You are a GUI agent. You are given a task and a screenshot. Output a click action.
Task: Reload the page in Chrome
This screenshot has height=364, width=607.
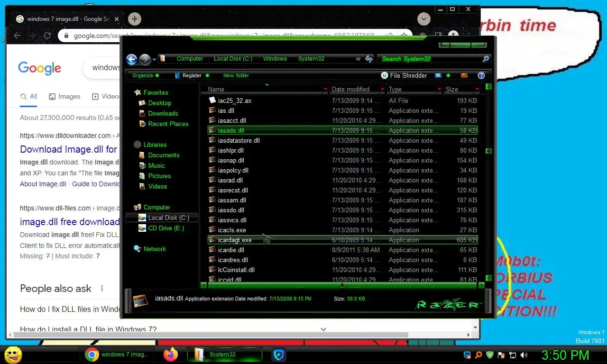pyautogui.click(x=47, y=36)
